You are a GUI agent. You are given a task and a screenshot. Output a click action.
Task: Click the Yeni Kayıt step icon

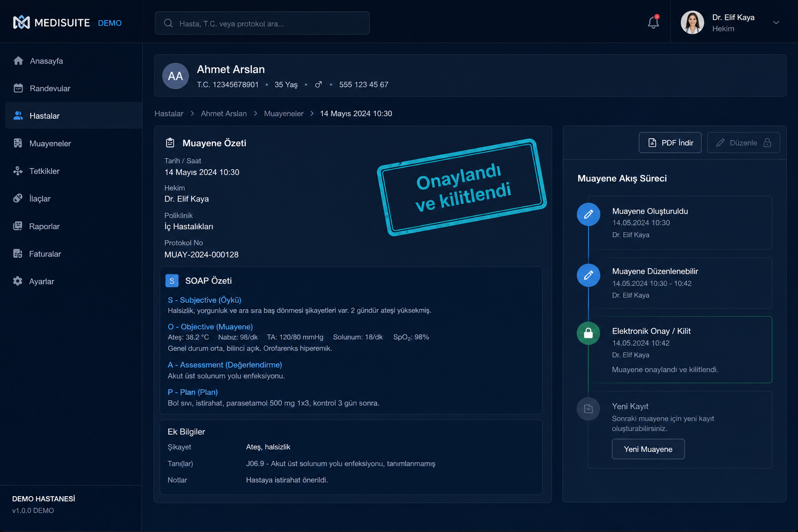point(589,409)
